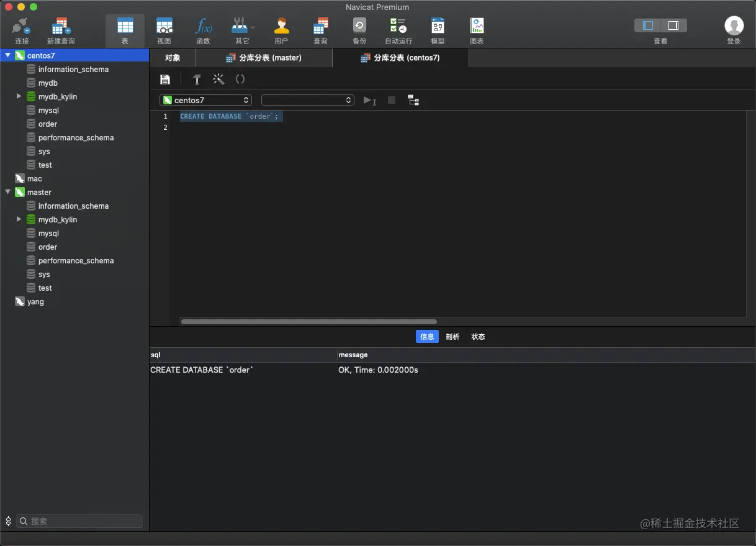The height and width of the screenshot is (546, 756).
Task: Open the Charts (图表) toolbar icon
Action: click(x=477, y=30)
